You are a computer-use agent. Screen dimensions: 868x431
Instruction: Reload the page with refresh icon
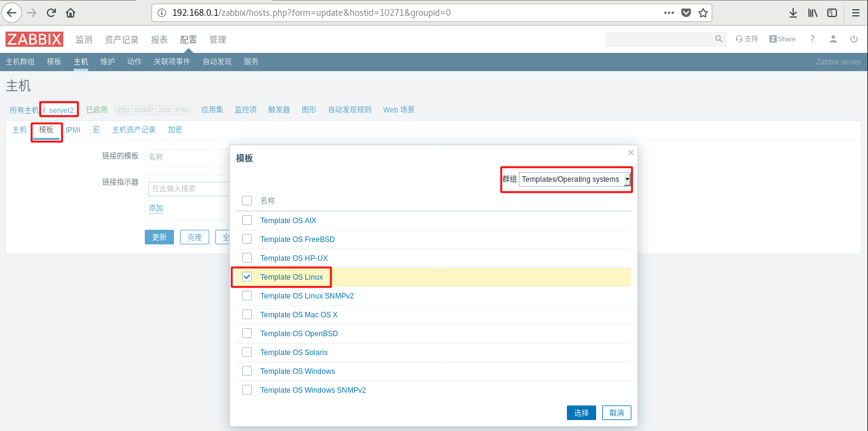52,12
